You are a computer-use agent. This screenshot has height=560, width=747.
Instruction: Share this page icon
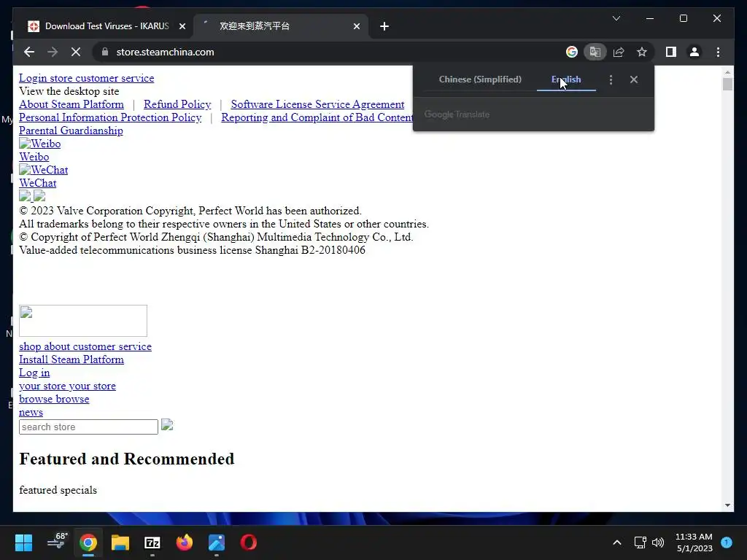pos(619,52)
